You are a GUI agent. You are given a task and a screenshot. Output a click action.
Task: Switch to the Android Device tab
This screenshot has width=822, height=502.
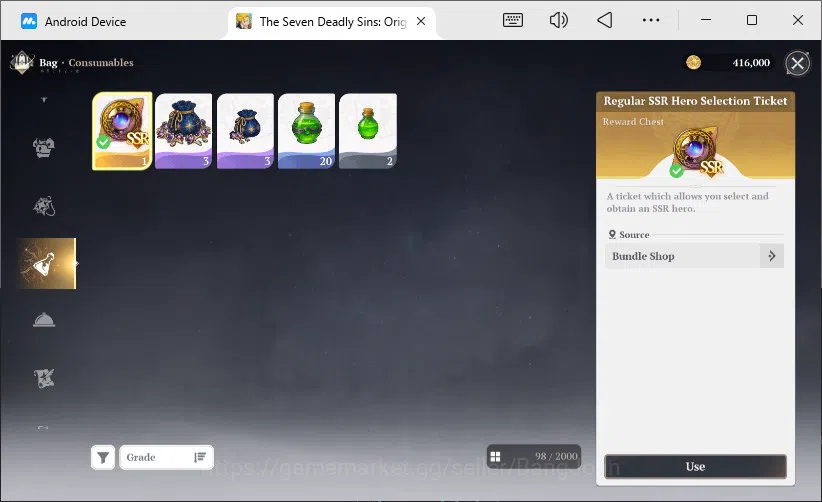pyautogui.click(x=73, y=21)
